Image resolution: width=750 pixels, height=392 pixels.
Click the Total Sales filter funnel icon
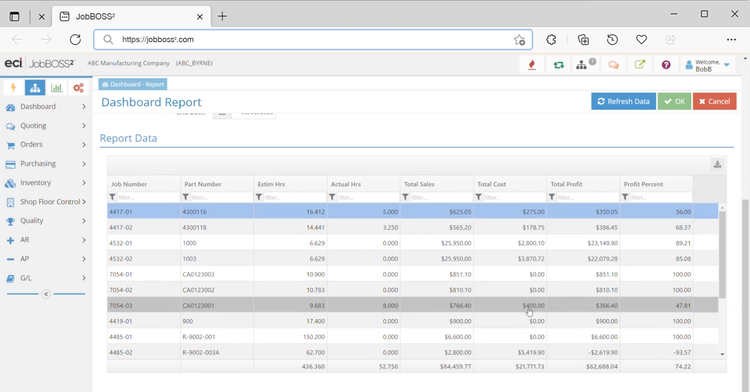click(x=405, y=197)
